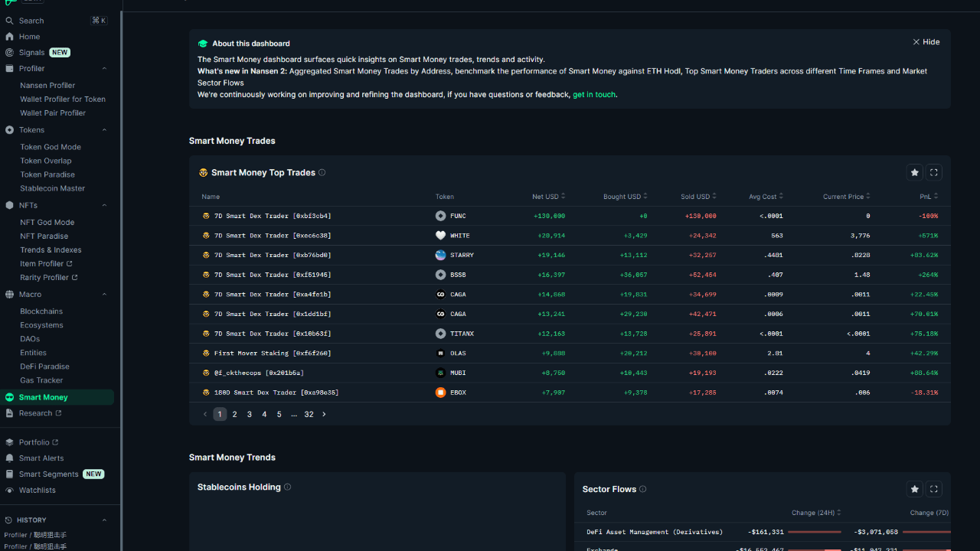Screen dimensions: 980x551
Task: Click info icon beside Smart Money Top Trades
Action: click(x=322, y=172)
